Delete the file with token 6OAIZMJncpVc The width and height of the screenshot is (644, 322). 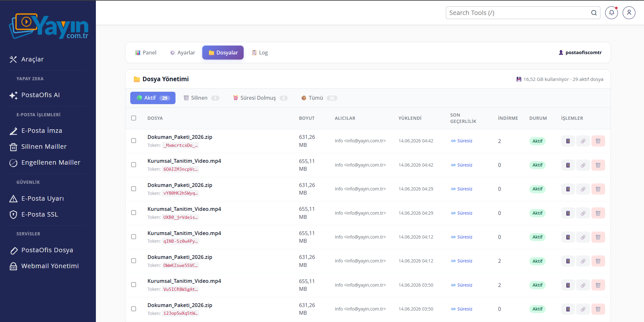[x=598, y=165]
